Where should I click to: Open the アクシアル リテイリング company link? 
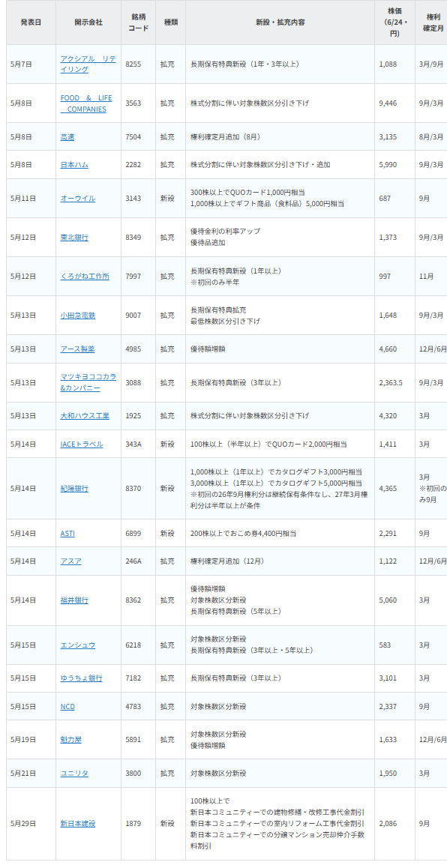point(88,64)
